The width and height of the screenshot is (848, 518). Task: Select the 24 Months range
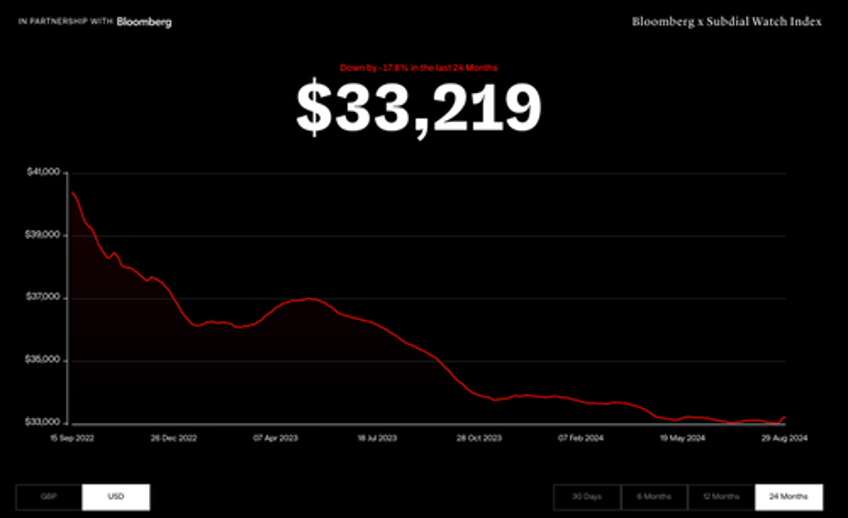click(x=789, y=497)
